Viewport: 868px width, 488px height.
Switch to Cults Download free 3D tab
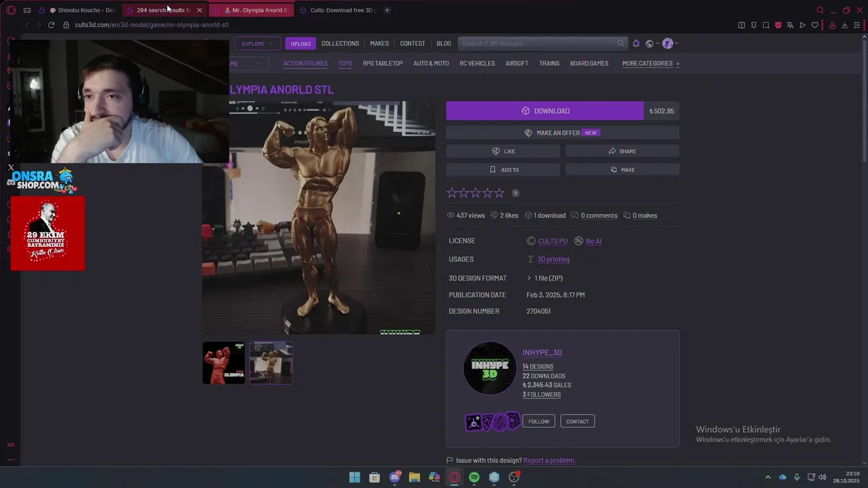337,10
